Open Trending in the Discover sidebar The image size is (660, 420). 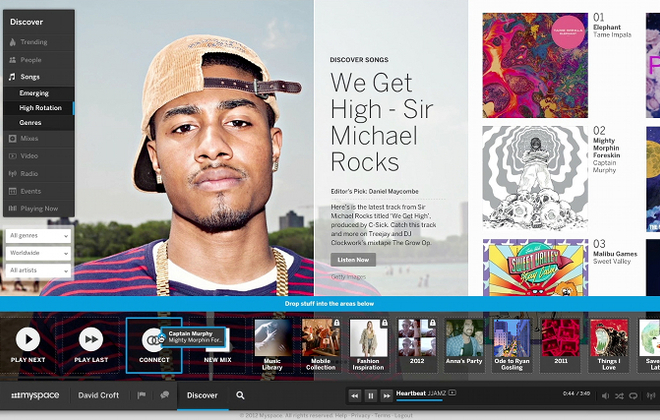click(x=39, y=42)
